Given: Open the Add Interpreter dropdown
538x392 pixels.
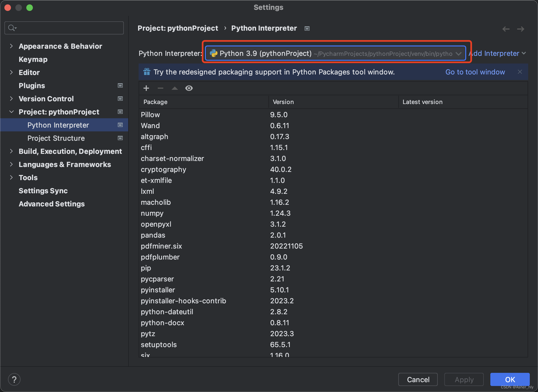Looking at the screenshot, I should pyautogui.click(x=497, y=53).
